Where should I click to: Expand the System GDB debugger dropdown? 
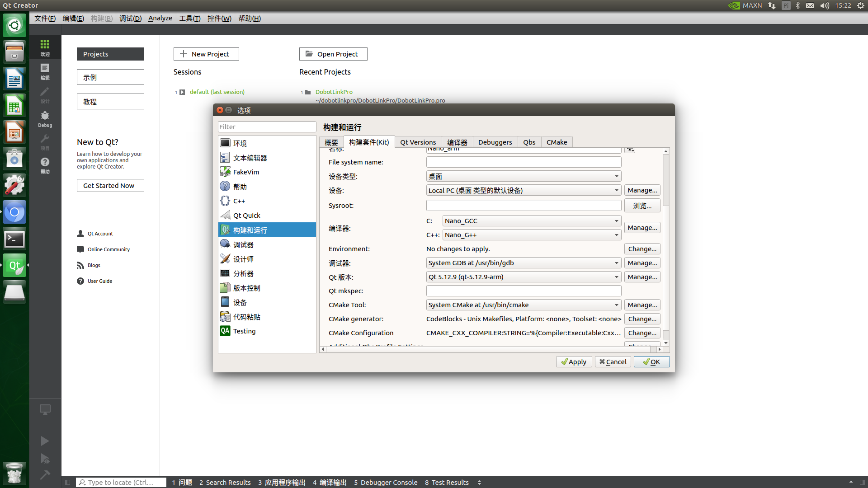click(524, 263)
